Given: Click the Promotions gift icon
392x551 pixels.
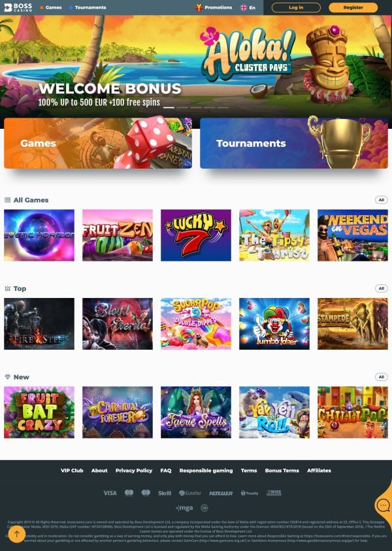Looking at the screenshot, I should (199, 7).
